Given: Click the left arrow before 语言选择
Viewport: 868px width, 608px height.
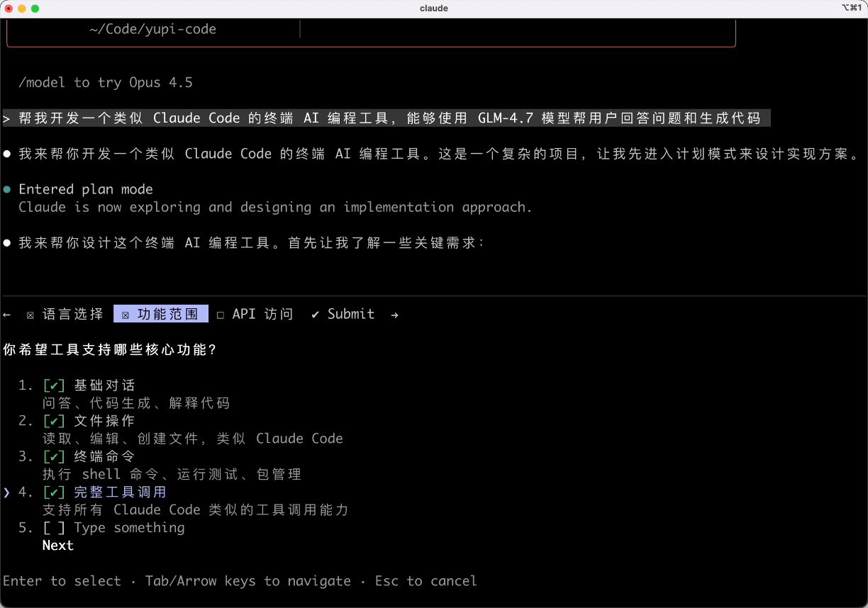Looking at the screenshot, I should coord(7,315).
